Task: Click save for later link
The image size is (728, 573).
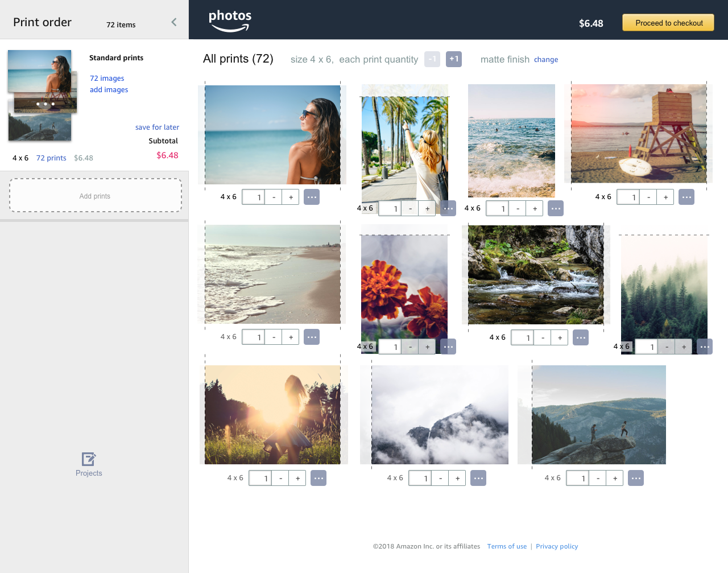Action: (x=157, y=127)
